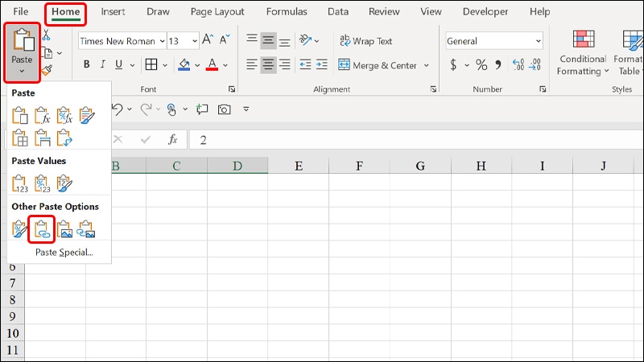
Task: Open the General number format dropdown
Action: [538, 41]
